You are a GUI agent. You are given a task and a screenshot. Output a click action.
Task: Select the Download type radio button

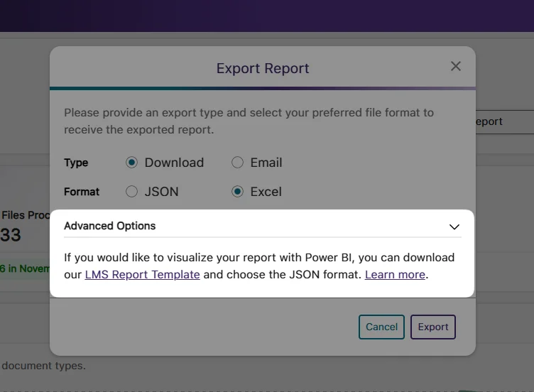[131, 163]
